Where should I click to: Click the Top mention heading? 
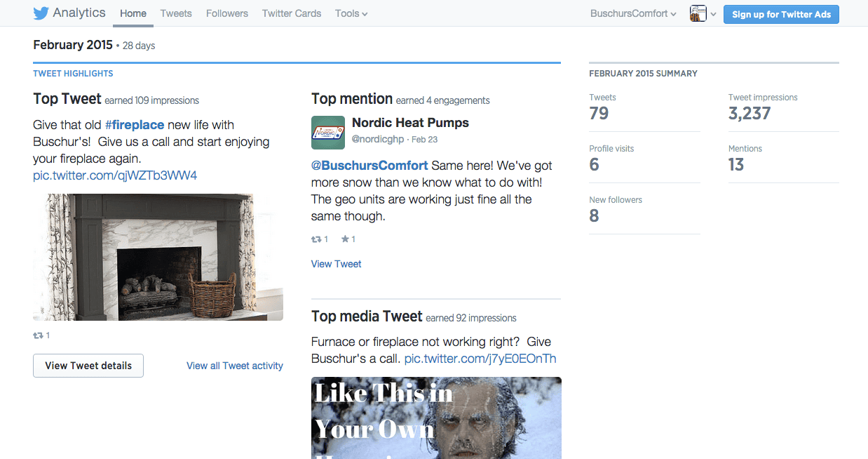tap(352, 99)
